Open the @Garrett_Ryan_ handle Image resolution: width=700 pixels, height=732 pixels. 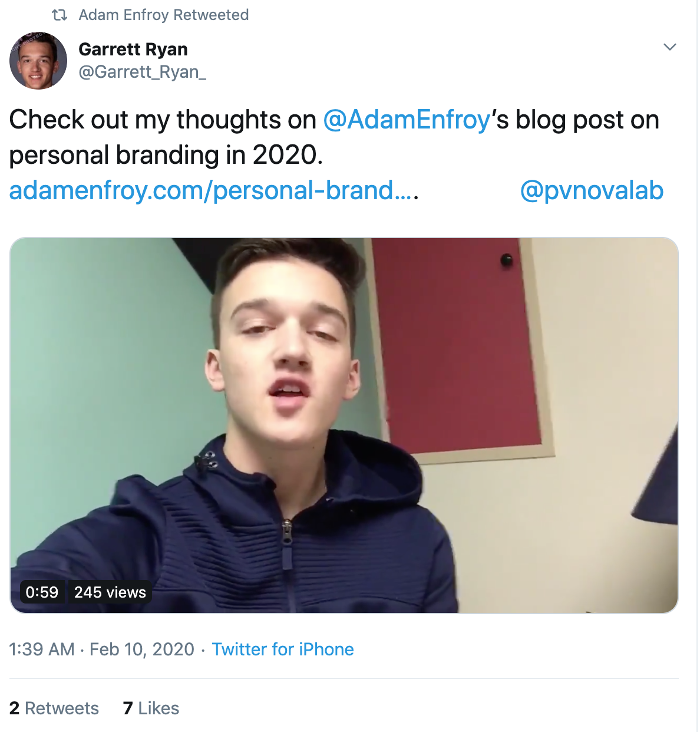click(x=142, y=72)
